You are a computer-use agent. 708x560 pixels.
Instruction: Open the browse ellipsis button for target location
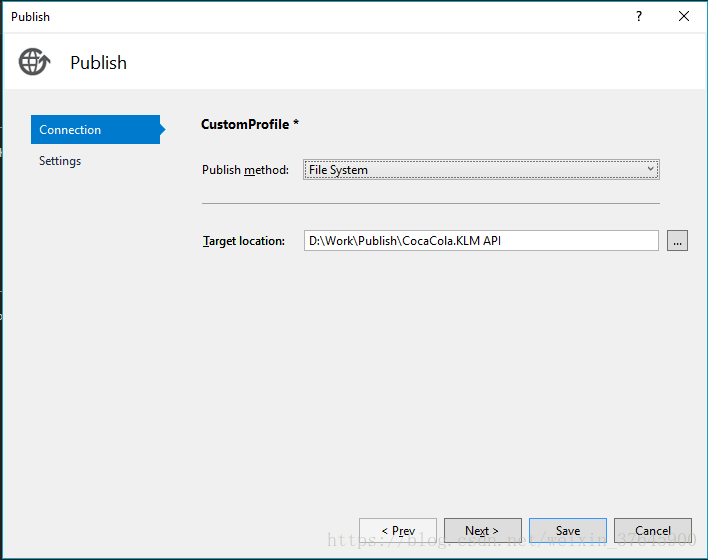677,241
